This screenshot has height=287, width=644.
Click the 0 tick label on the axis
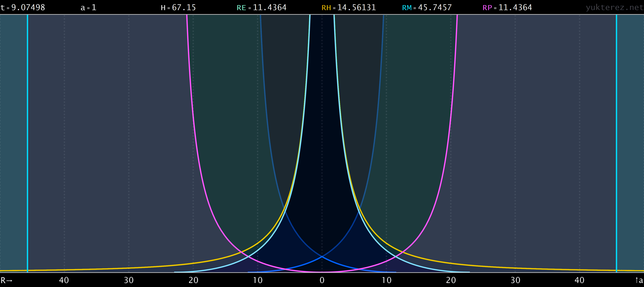coord(322,280)
